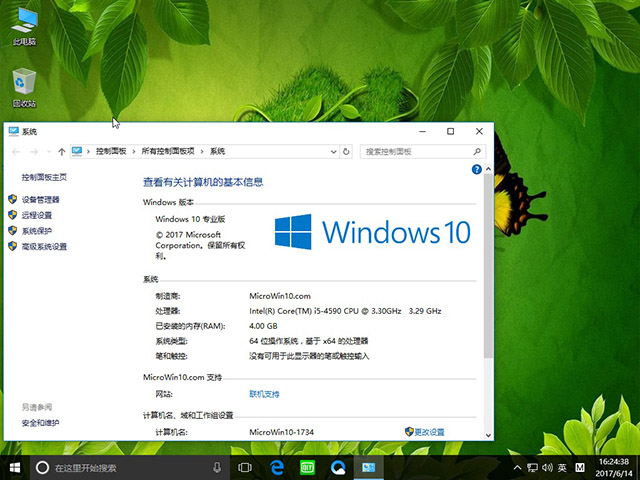The height and width of the screenshot is (480, 640).
Task: Click the Cortana circle icon
Action: [x=42, y=468]
